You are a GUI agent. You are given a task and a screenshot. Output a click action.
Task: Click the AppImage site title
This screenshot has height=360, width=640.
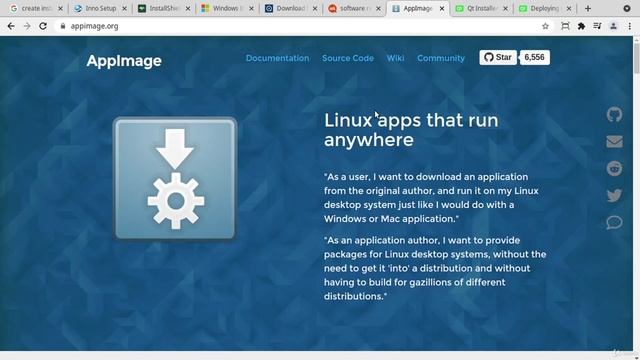point(124,61)
